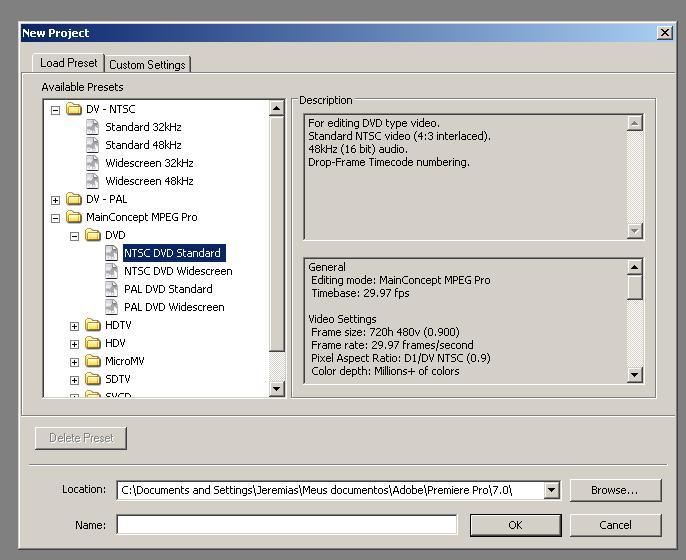Viewport: 686px width, 560px height.
Task: Expand the MicroMV folder node
Action: point(74,362)
